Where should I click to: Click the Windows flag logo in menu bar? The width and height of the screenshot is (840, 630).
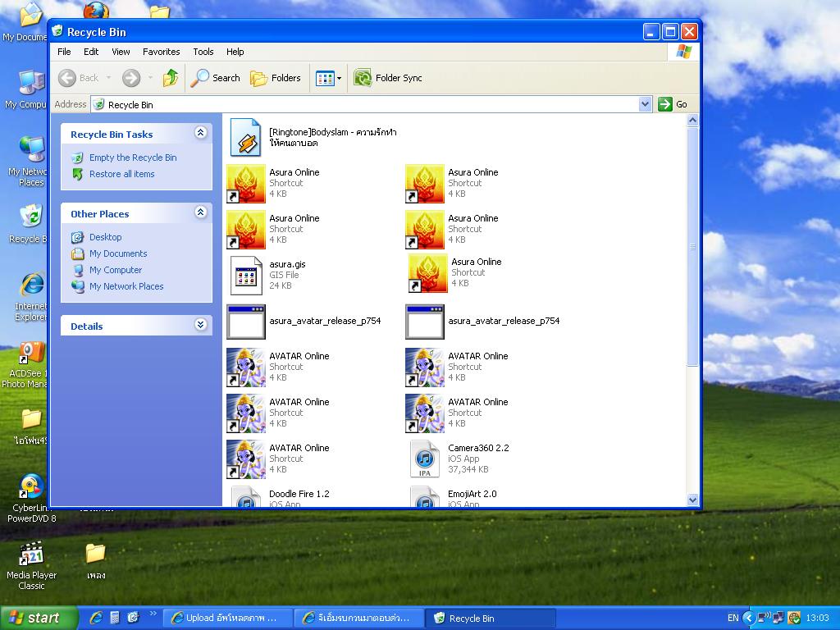(683, 52)
